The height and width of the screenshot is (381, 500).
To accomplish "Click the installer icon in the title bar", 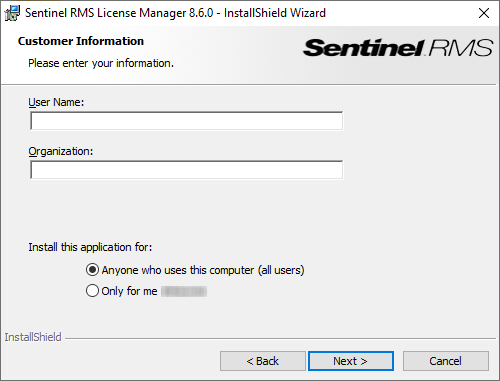I will click(x=12, y=13).
